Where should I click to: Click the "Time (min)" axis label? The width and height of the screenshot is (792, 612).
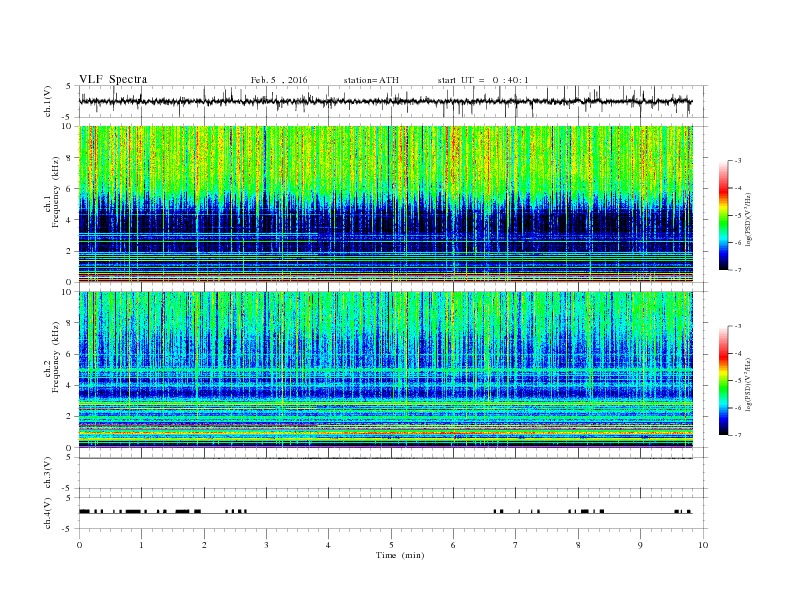click(x=400, y=555)
